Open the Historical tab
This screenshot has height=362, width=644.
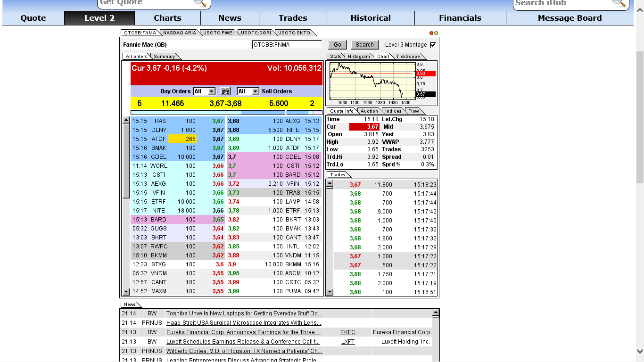tap(371, 18)
